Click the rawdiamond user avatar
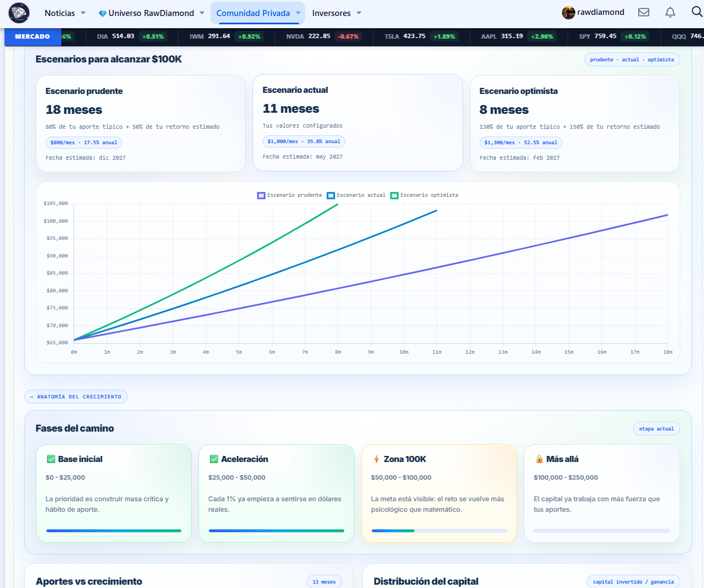 pyautogui.click(x=569, y=13)
